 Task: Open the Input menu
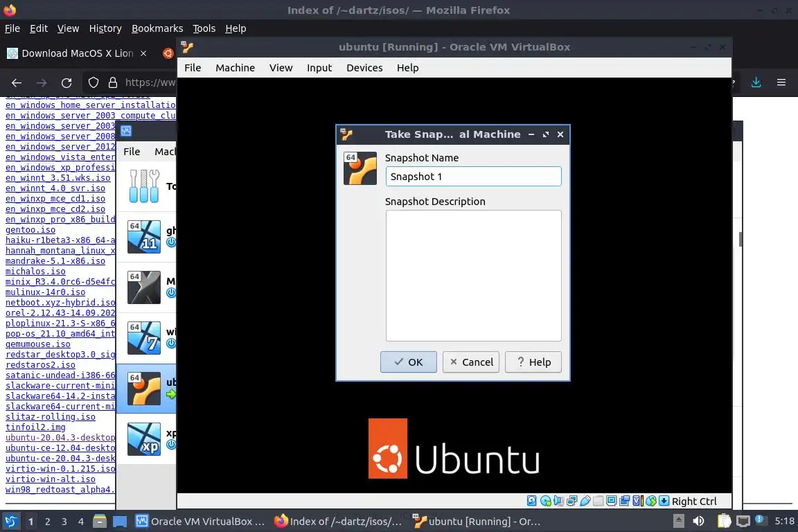coord(319,68)
